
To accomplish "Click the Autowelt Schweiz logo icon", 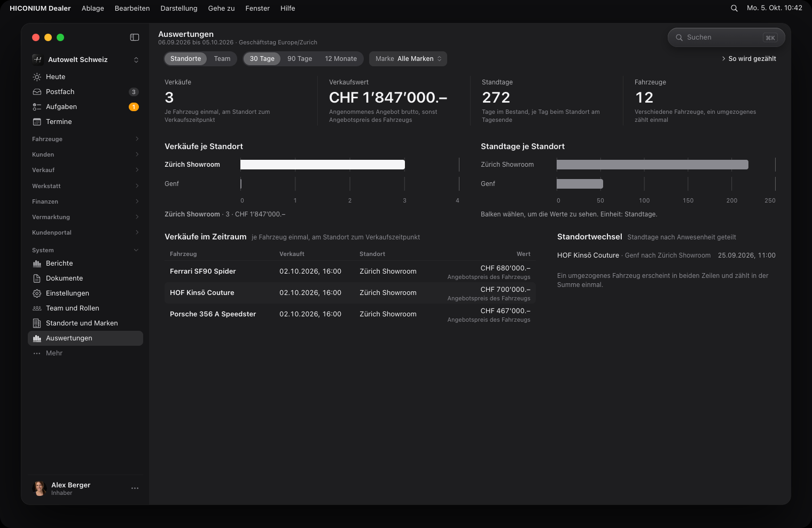I will 37,59.
